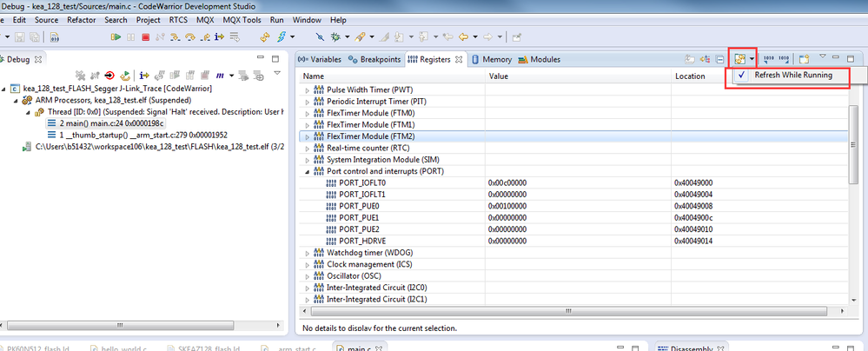Click the Instruction Stepping icon in Debug view
The width and height of the screenshot is (868, 351).
(144, 76)
